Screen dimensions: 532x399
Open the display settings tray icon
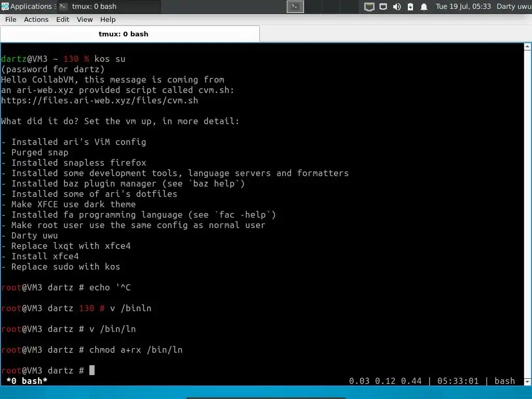[369, 7]
